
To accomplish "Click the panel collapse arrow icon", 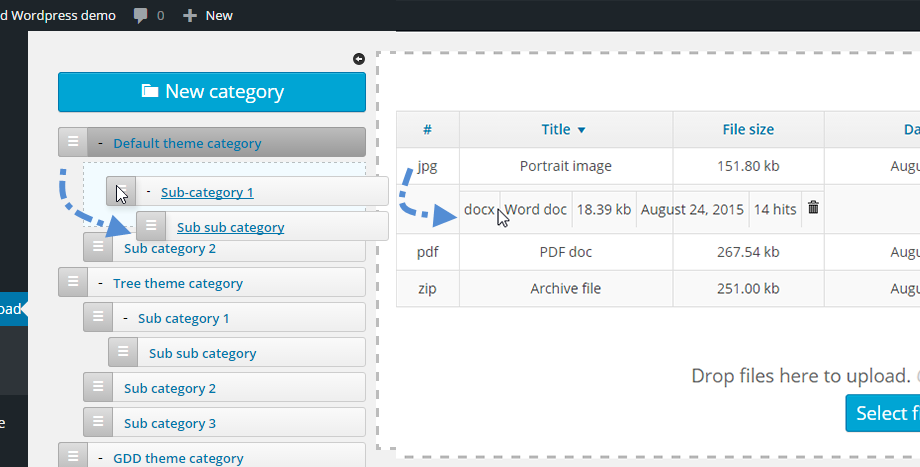I will tap(359, 59).
